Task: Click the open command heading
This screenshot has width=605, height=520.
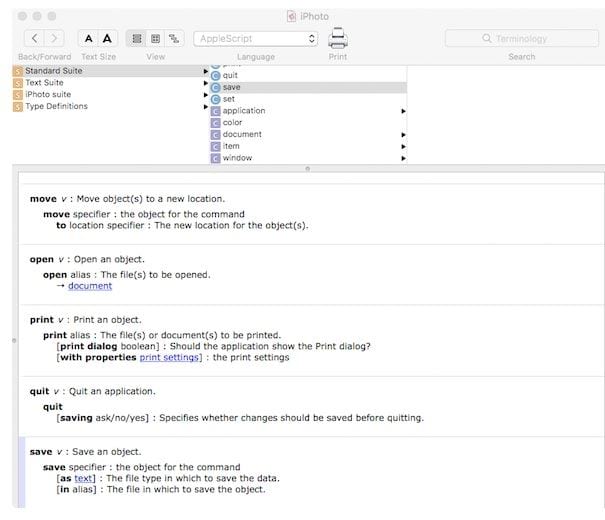Action: [x=42, y=259]
